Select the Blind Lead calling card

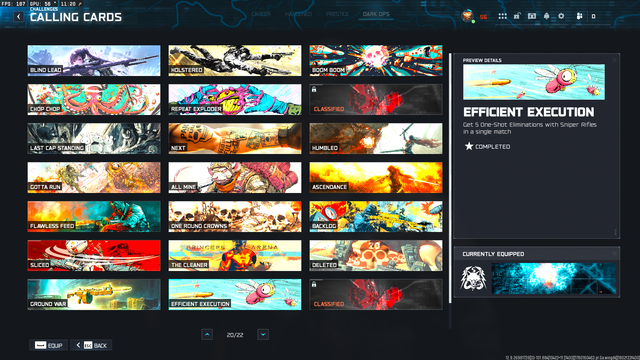(94, 60)
